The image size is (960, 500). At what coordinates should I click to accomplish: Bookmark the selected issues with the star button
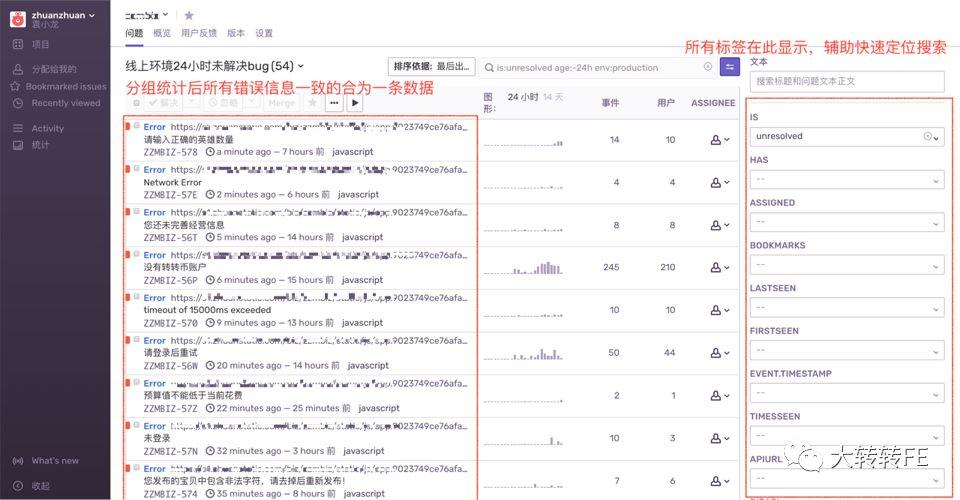tap(312, 103)
